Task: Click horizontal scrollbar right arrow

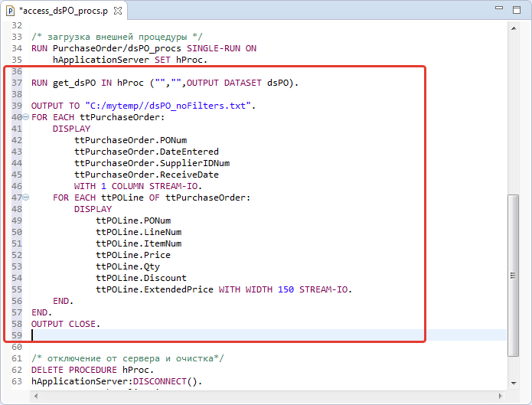Action: pyautogui.click(x=500, y=396)
